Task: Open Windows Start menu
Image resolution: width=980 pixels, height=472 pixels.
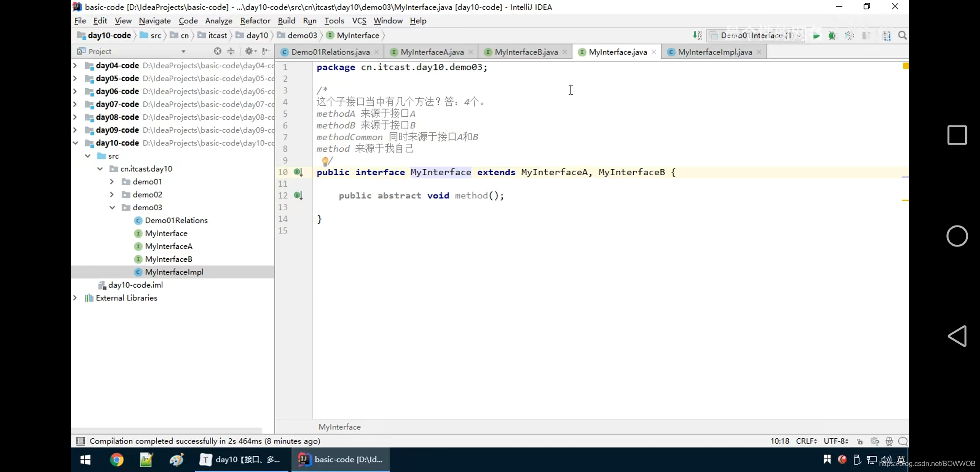Action: (86, 460)
